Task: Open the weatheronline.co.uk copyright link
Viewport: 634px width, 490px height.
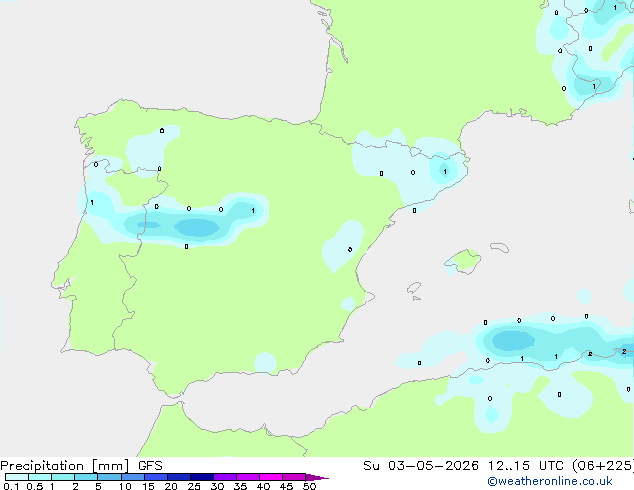Action: pos(550,481)
